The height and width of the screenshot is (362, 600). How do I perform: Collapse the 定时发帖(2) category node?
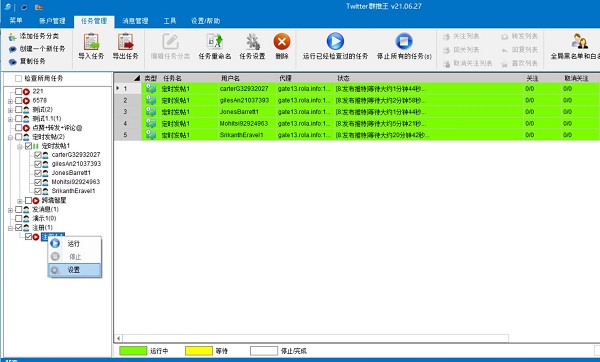click(10, 137)
